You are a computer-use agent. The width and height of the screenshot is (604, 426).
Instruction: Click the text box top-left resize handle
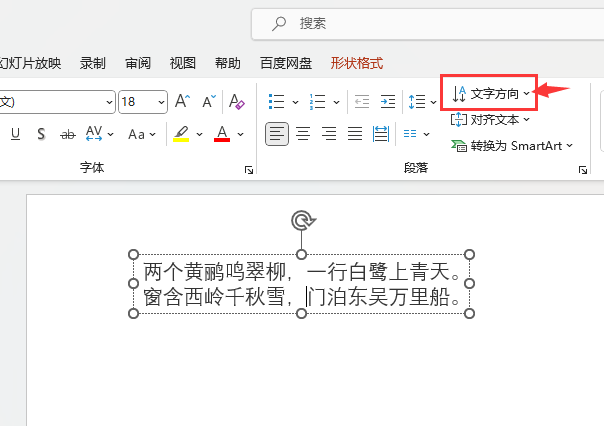pos(133,254)
